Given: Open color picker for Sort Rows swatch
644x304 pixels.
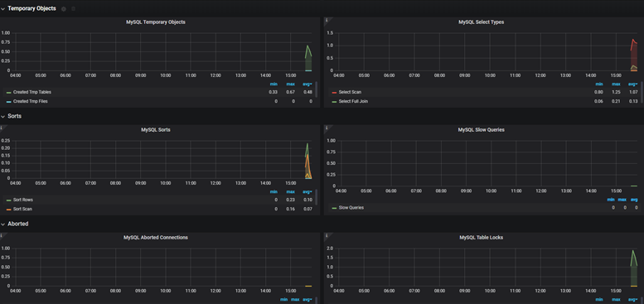Looking at the screenshot, I should coord(8,200).
